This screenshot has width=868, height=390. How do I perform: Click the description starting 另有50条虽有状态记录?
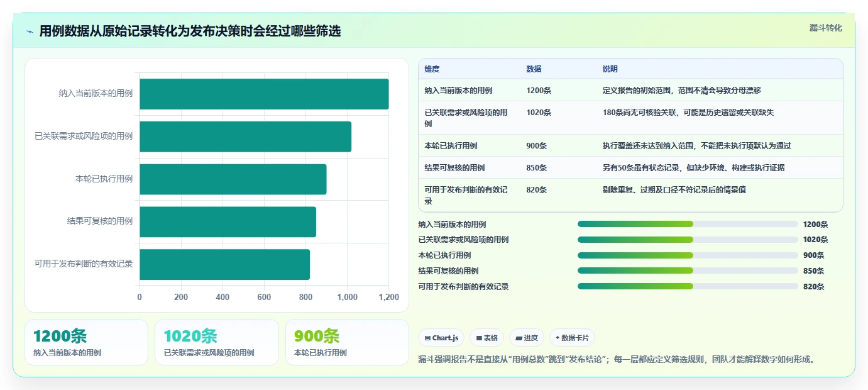click(x=693, y=168)
